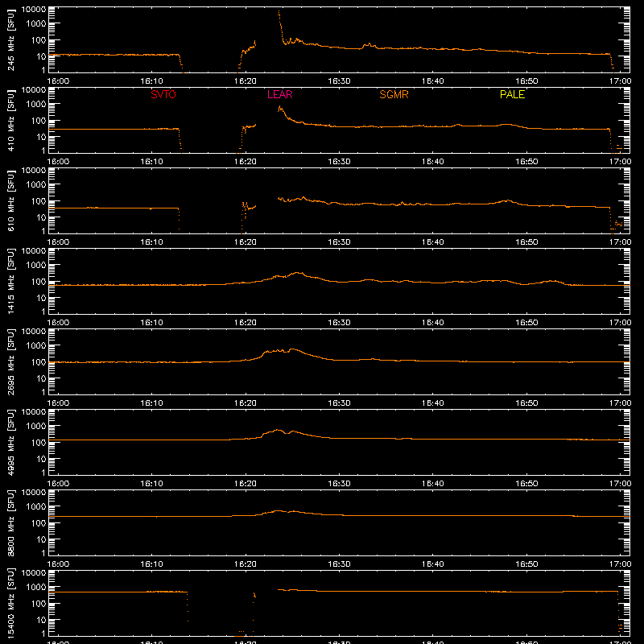
Task: Click the 100 tick label on 610 MHz axis
Action: [x=39, y=201]
